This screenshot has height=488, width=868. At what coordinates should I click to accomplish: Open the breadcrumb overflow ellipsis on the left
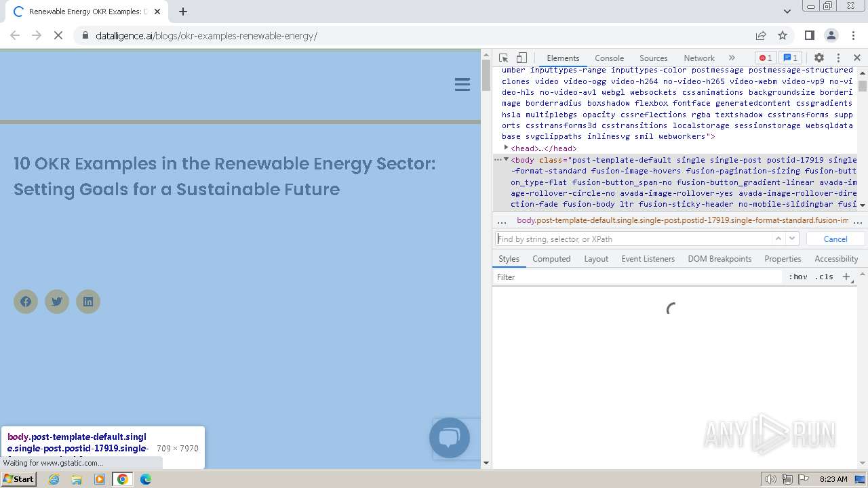[x=502, y=221]
